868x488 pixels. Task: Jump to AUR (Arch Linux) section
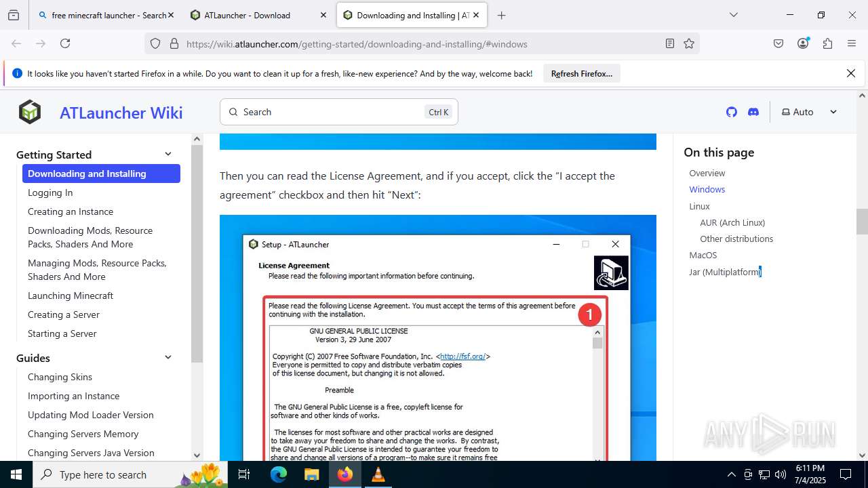732,222
